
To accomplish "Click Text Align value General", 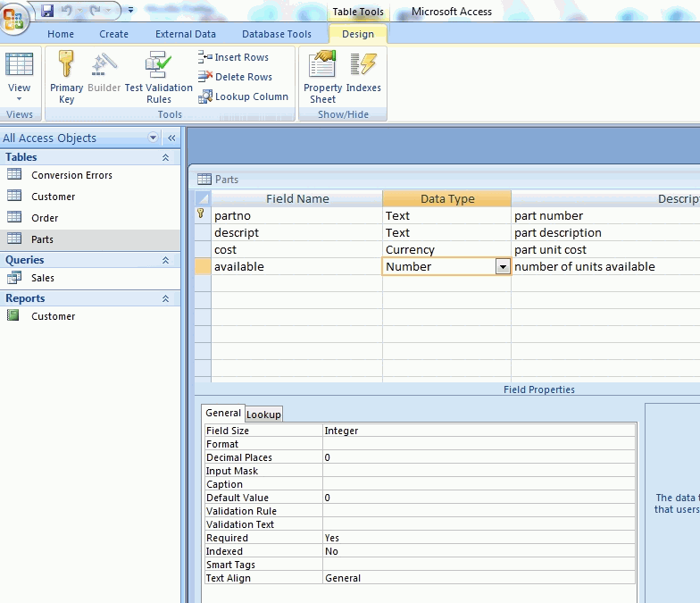I will [x=479, y=577].
